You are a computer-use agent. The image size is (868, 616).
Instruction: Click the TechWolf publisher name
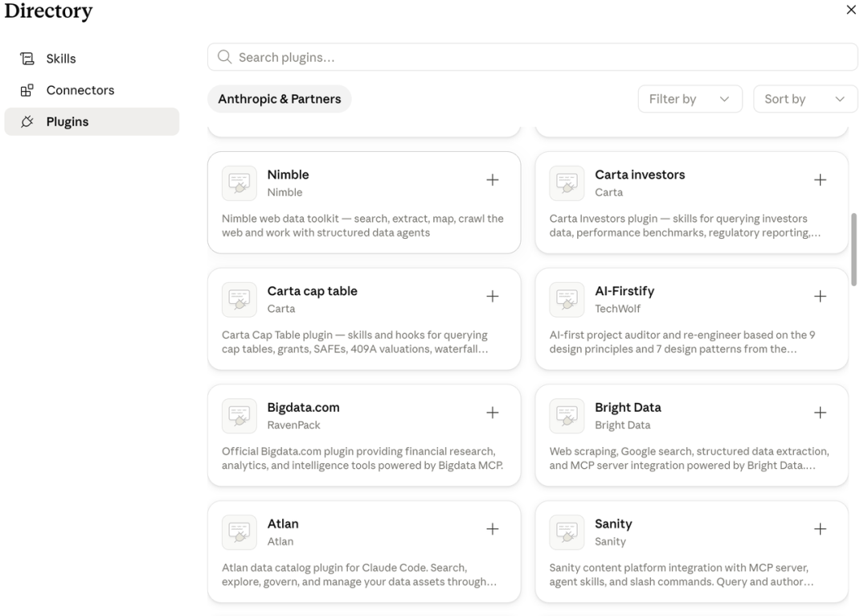click(617, 309)
